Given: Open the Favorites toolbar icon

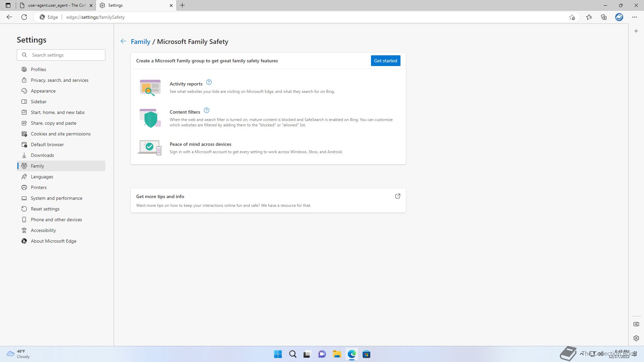Looking at the screenshot, I should pyautogui.click(x=589, y=17).
